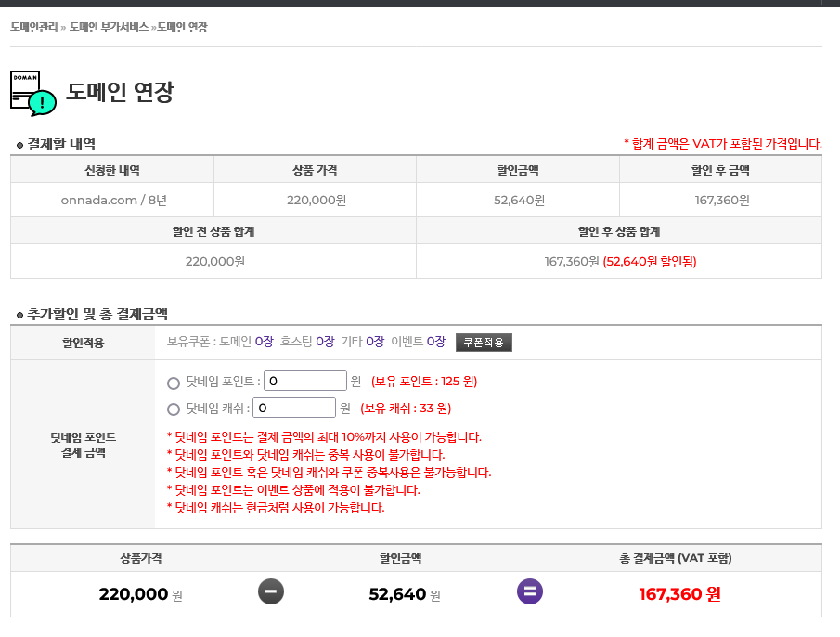Click the onnada.com / 8년 order cell
The width and height of the screenshot is (840, 637).
111,200
